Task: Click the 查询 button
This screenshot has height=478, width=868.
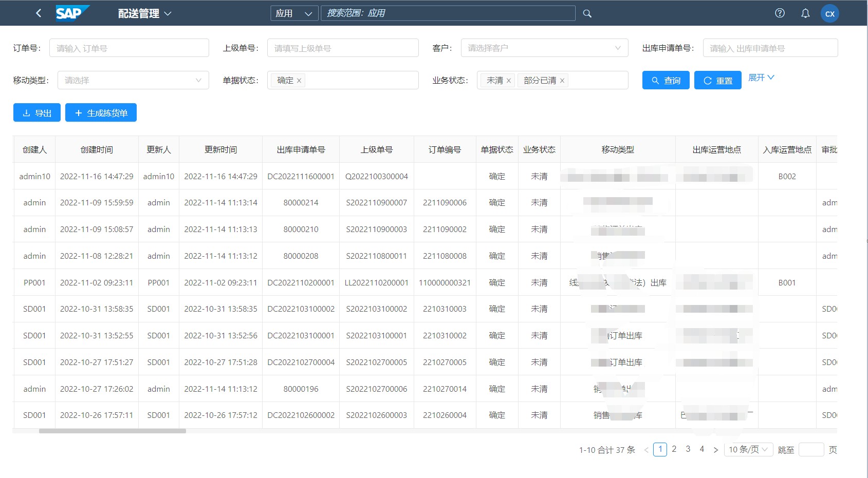Action: (666, 80)
